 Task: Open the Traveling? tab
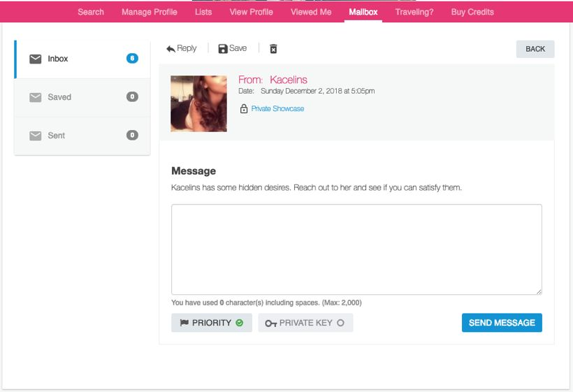point(414,12)
